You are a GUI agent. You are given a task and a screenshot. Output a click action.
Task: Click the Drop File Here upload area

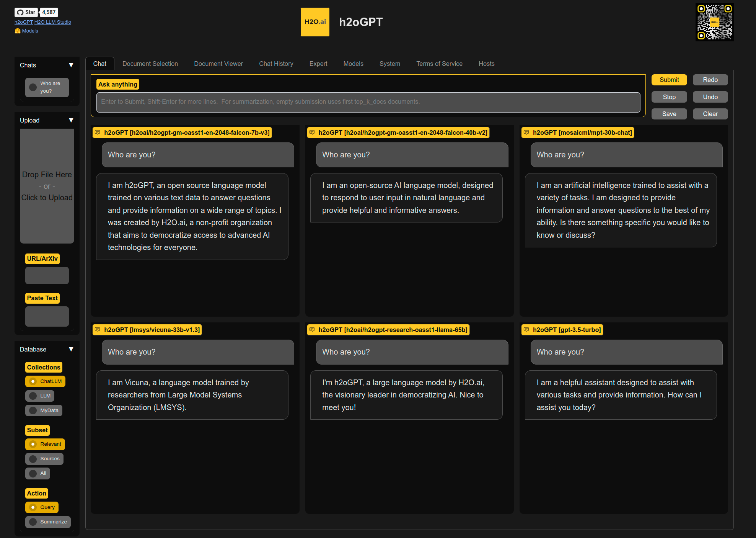pos(47,186)
